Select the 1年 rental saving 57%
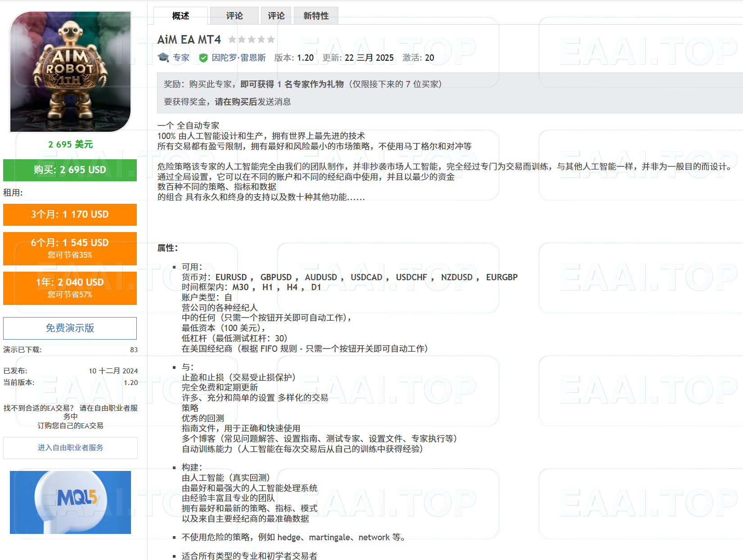Screen dimensions: 743x560 click(70, 287)
